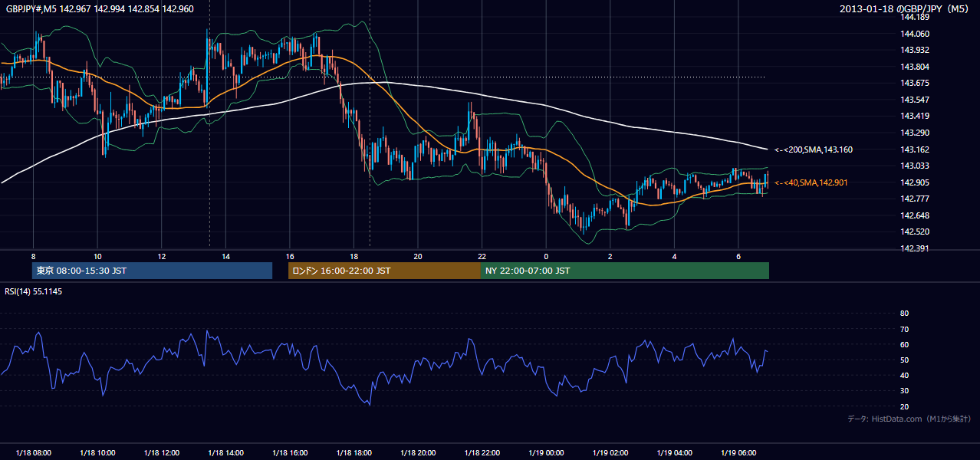Image resolution: width=980 pixels, height=460 pixels.
Task: Click the bottom date label 1/18 18:00
Action: [x=354, y=453]
